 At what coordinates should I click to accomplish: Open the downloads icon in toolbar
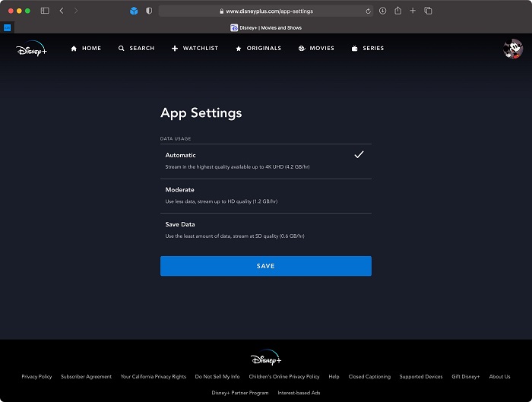(383, 11)
